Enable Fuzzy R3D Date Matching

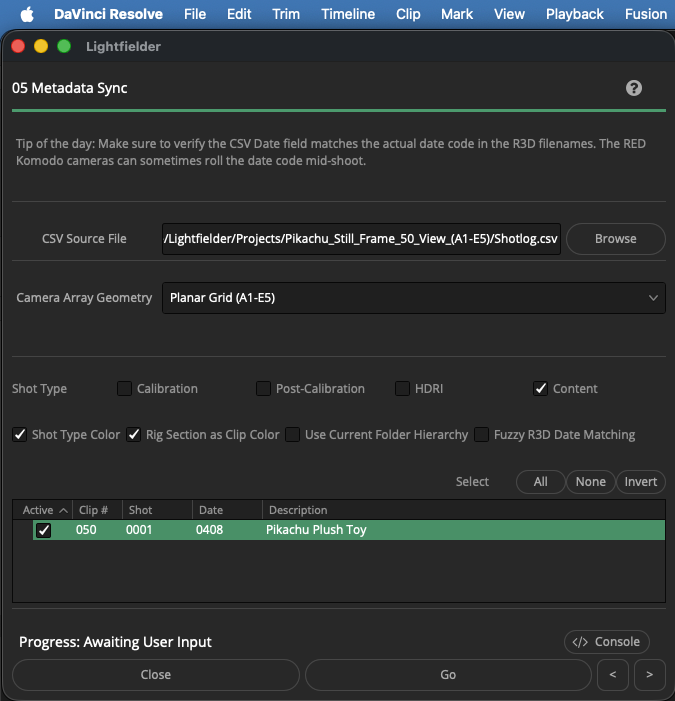point(481,435)
